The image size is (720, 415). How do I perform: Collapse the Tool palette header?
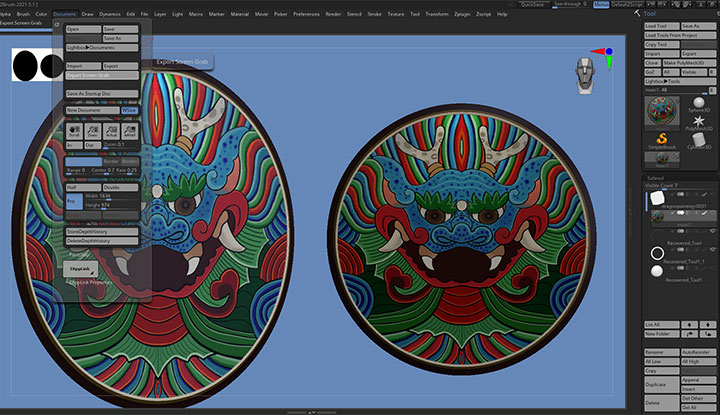[650, 13]
